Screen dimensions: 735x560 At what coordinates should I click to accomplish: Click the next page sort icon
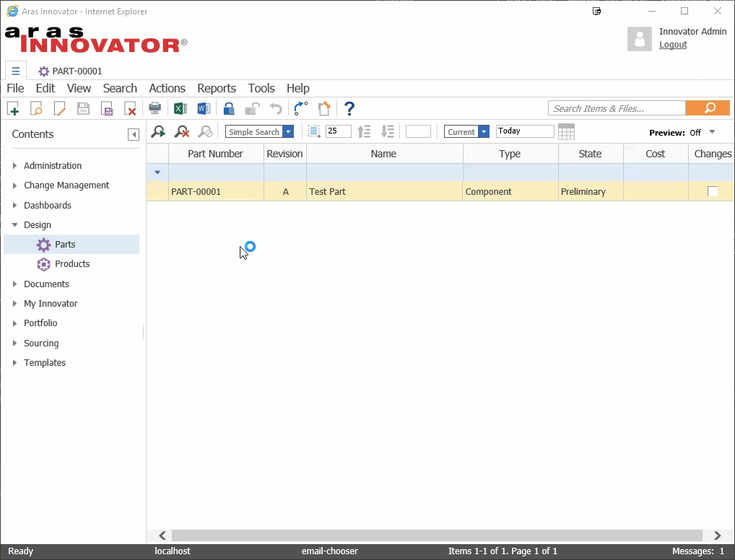[388, 131]
